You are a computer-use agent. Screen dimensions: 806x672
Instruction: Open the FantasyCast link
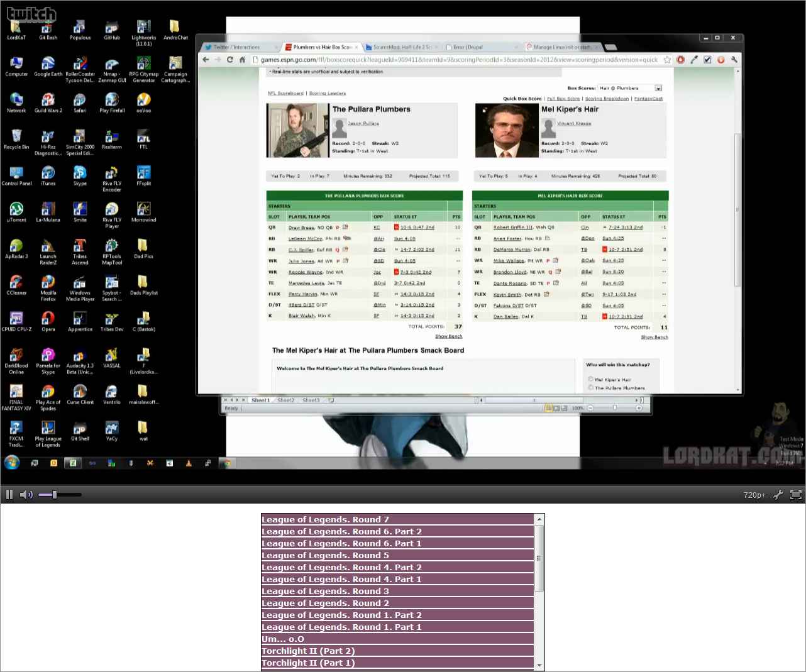(648, 99)
